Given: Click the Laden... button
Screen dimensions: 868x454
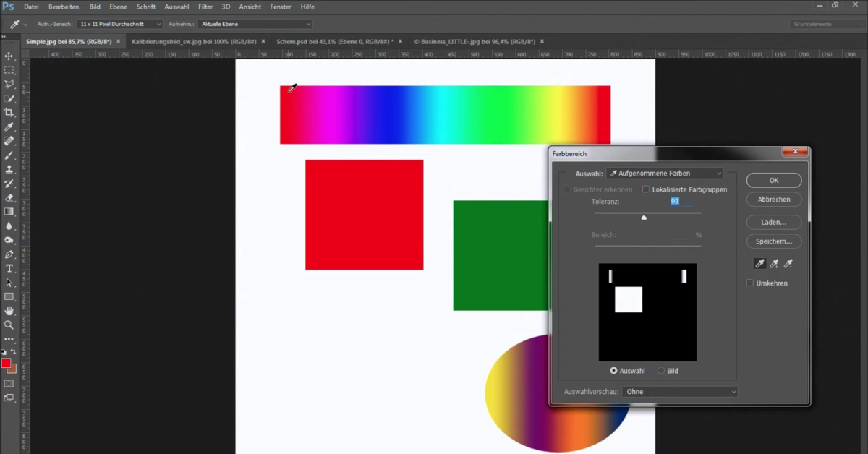Looking at the screenshot, I should [x=773, y=222].
